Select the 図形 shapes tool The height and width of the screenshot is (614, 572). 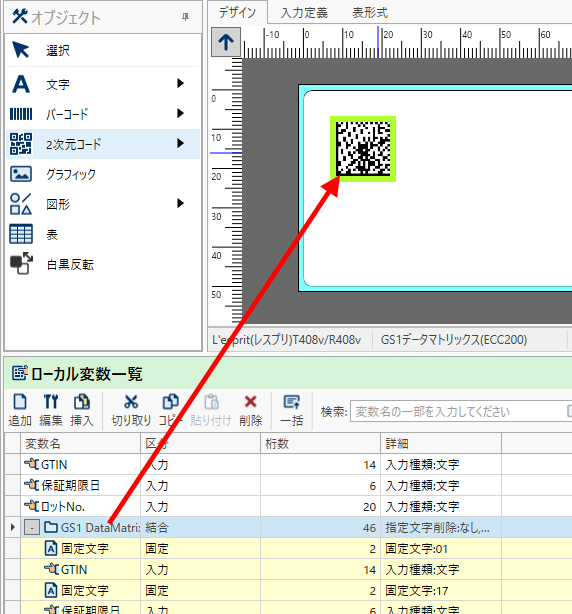tap(103, 204)
